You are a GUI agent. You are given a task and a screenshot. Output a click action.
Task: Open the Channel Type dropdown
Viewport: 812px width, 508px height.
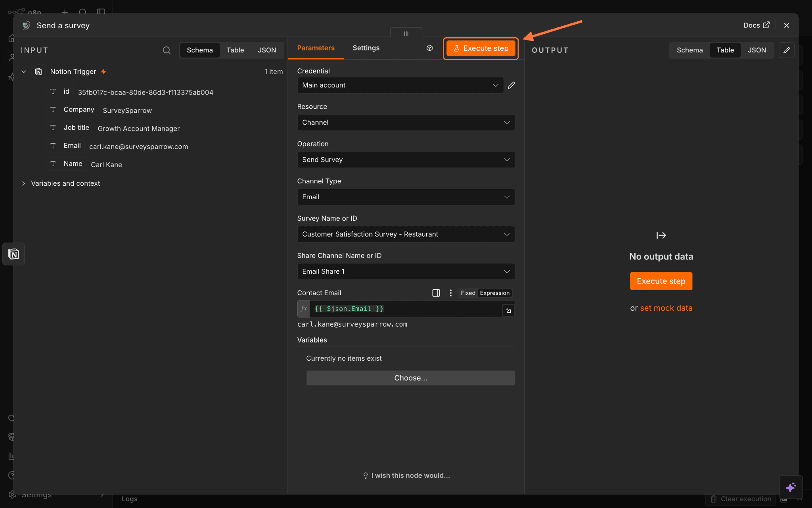coord(406,197)
